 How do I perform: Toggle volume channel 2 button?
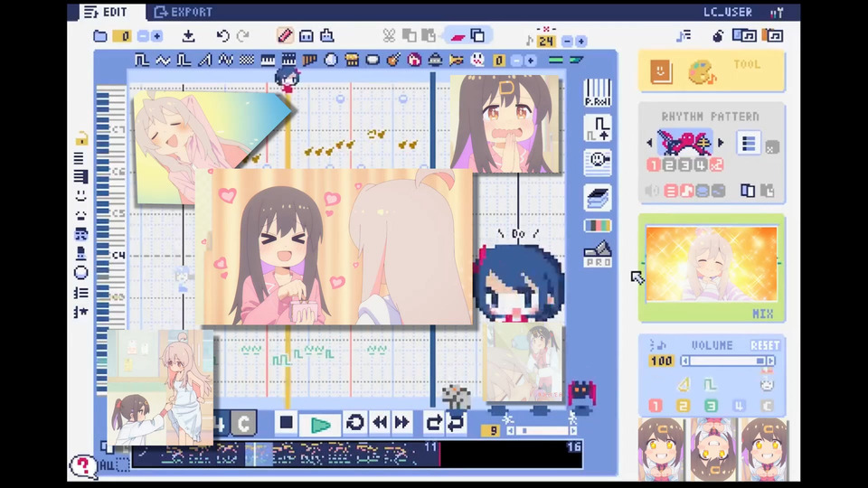684,406
